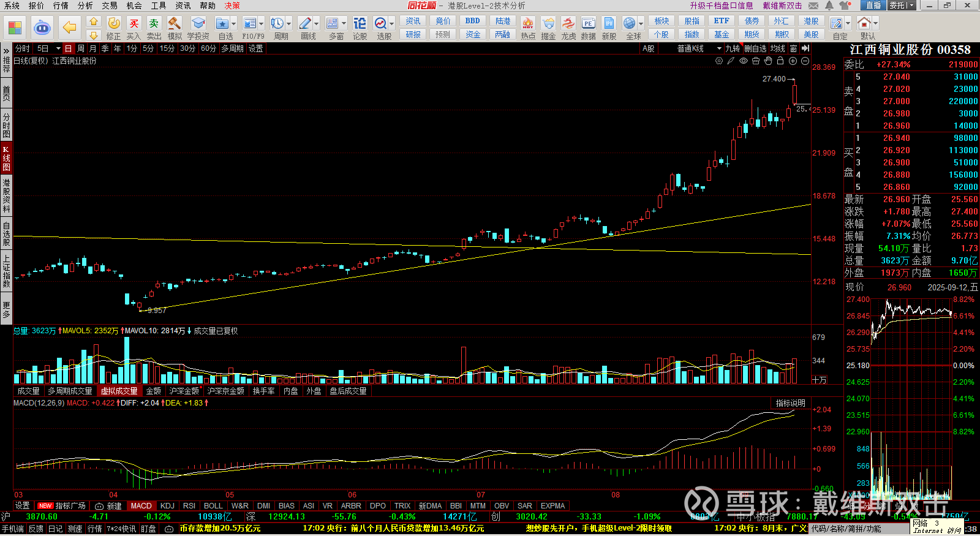Expand the 周期 dropdown arrow
The height and width of the screenshot is (536, 980).
[288, 24]
